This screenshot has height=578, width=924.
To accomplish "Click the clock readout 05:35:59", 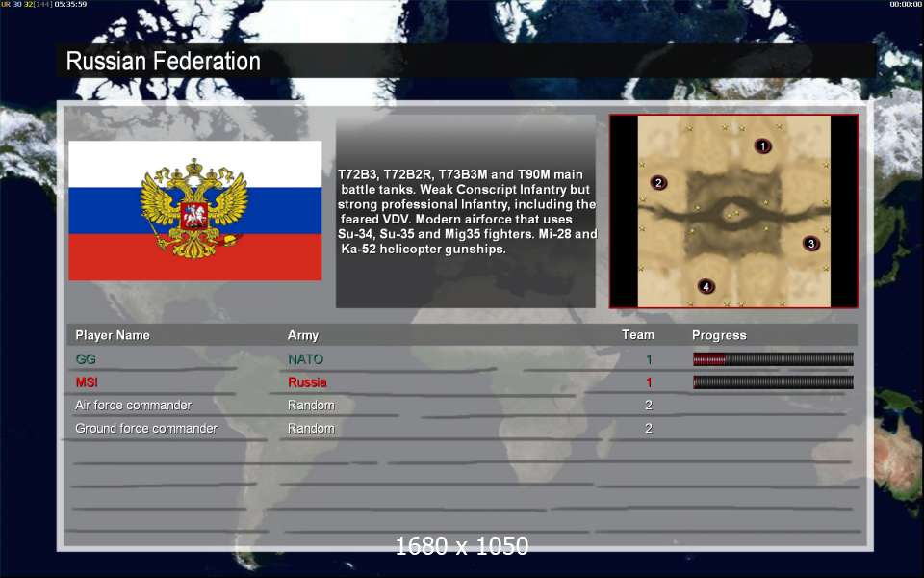I will click(x=70, y=4).
